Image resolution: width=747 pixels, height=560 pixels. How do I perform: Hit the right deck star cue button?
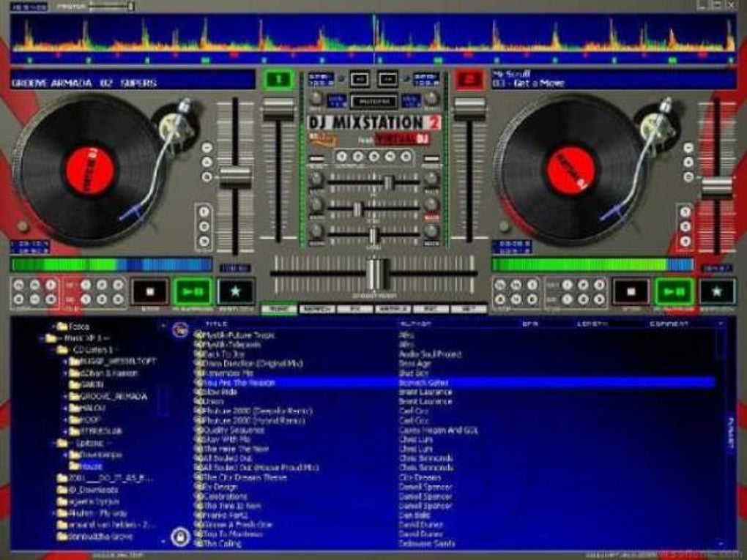coord(716,291)
